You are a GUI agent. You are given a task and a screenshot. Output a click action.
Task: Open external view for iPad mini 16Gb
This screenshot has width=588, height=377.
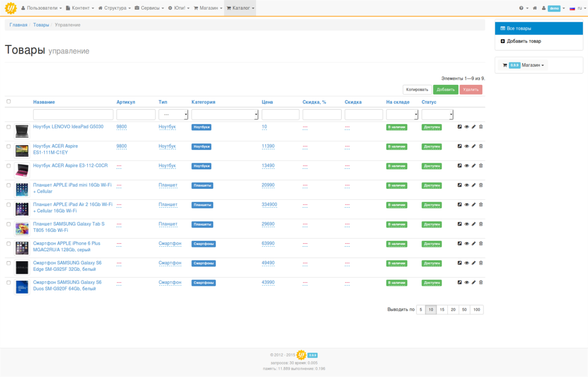(x=459, y=185)
